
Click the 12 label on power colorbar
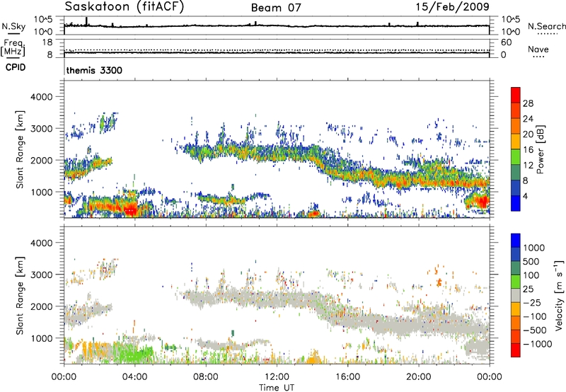coord(528,166)
